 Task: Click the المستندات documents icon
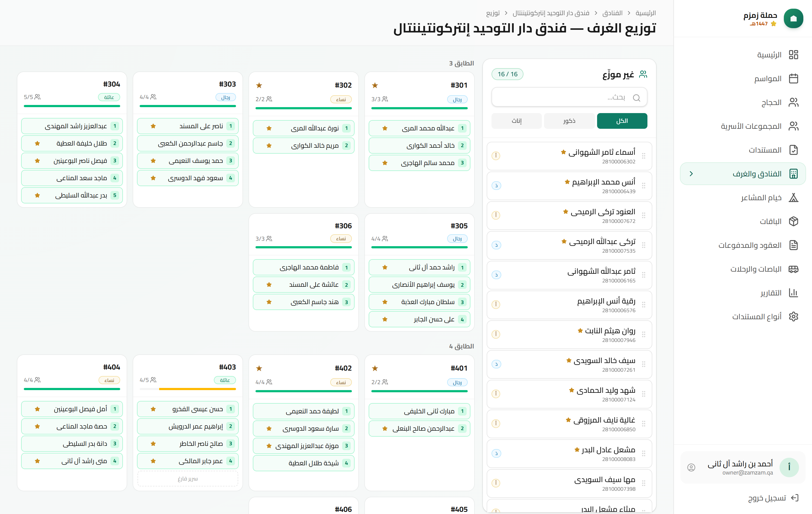[793, 150]
